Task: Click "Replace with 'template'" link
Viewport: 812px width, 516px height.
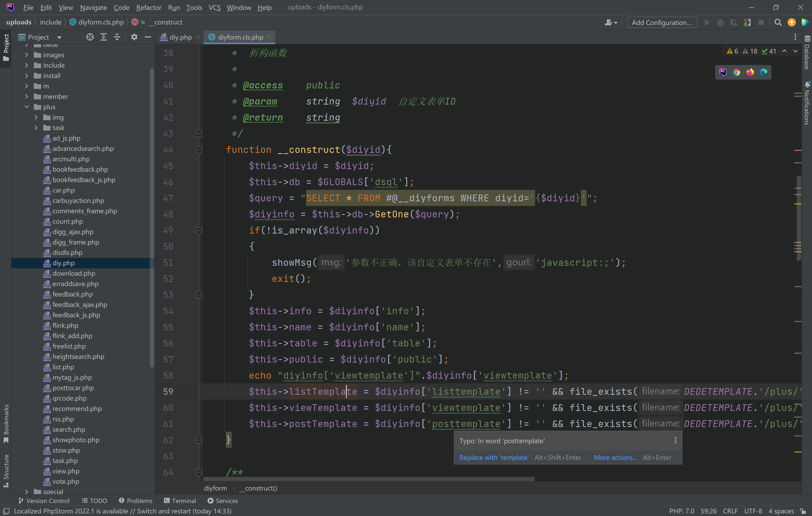Action: tap(494, 457)
